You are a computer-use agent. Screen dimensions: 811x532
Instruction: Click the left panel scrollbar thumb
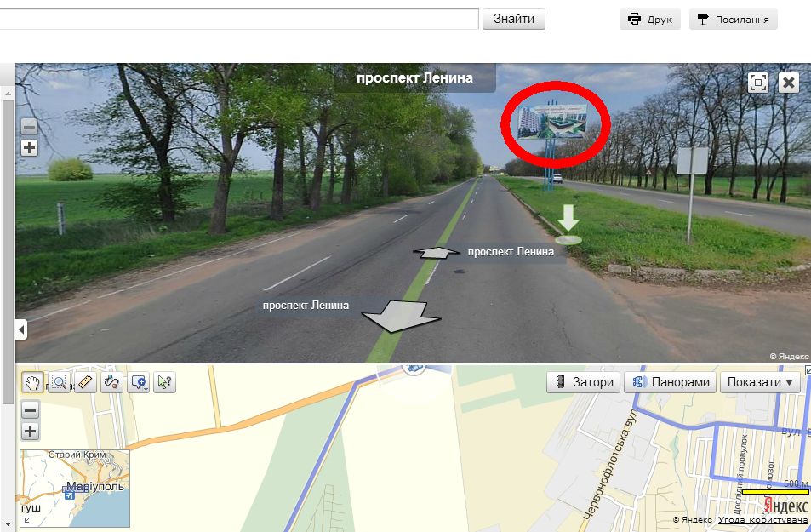tap(8, 252)
